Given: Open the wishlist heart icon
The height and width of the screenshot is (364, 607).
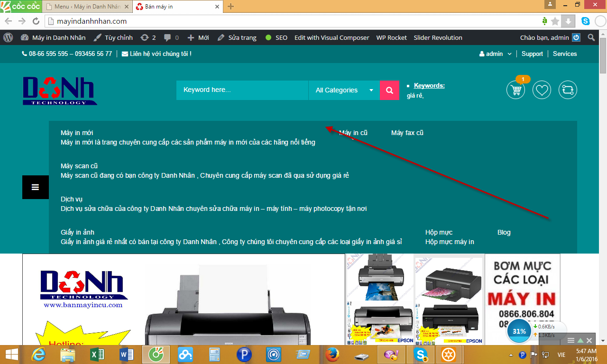Looking at the screenshot, I should click(x=542, y=90).
